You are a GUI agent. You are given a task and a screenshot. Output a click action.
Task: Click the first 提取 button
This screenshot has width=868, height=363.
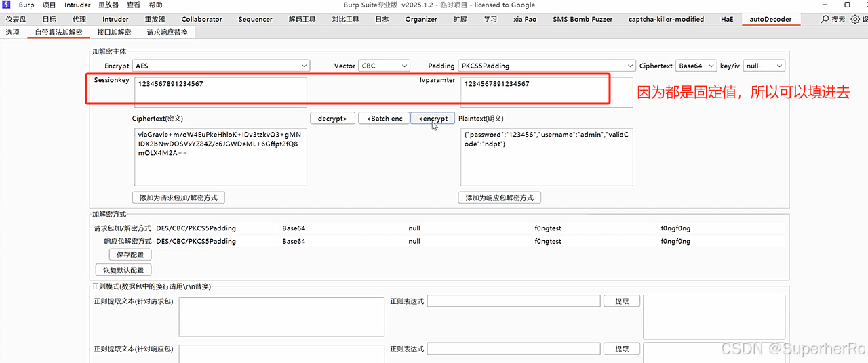[622, 301]
